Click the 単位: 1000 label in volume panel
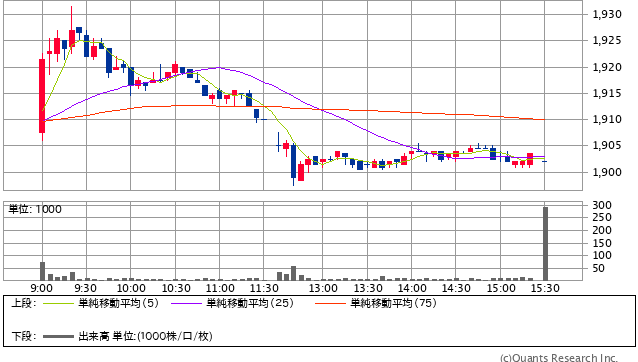The height and width of the screenshot is (362, 638). tap(35, 209)
